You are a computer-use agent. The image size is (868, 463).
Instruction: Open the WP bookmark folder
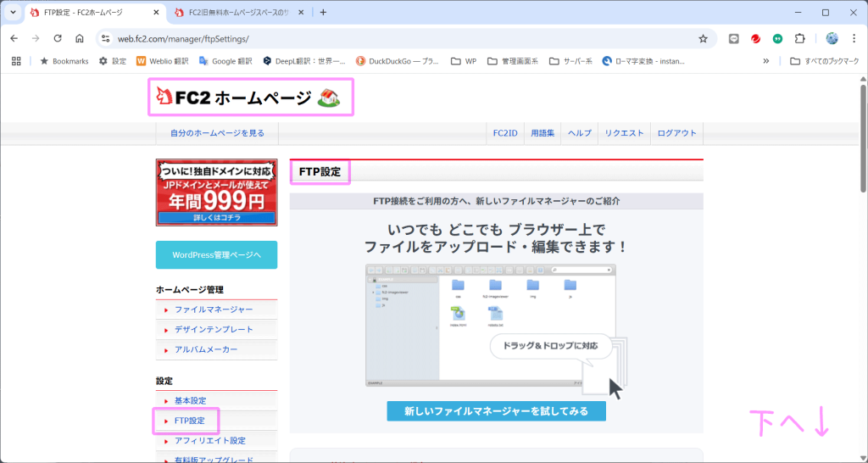tap(464, 61)
